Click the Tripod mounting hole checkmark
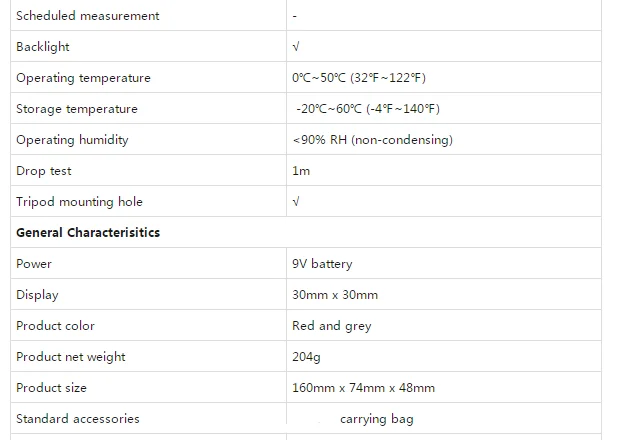620x440 pixels. click(x=295, y=202)
